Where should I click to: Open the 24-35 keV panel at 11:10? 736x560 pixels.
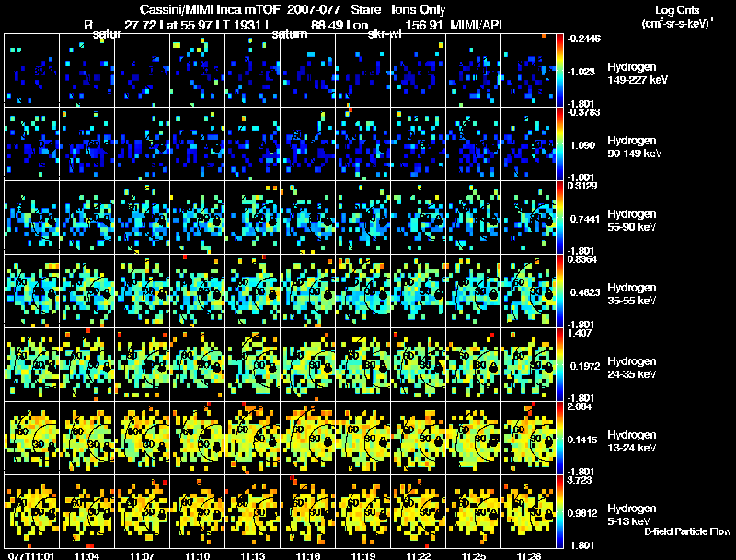[198, 364]
